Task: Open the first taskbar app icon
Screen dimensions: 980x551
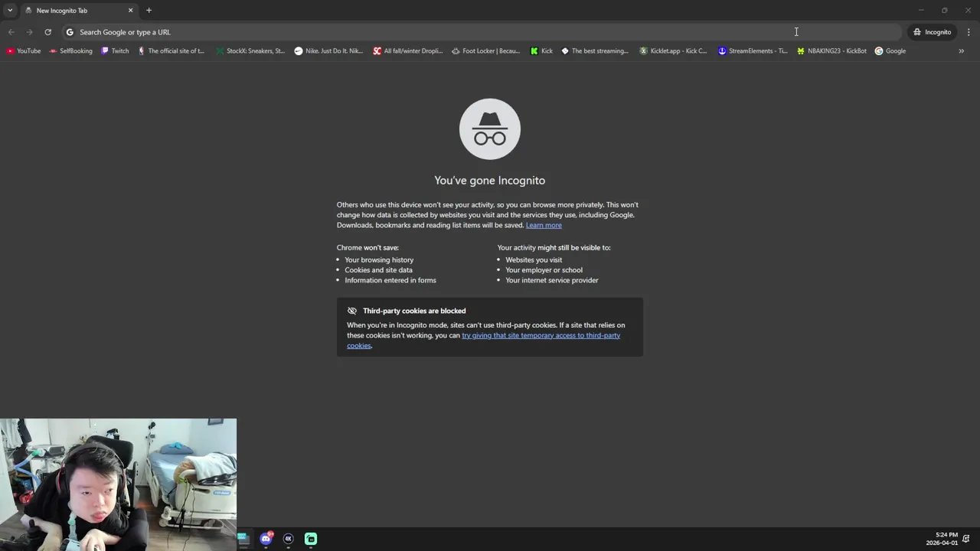Action: [x=243, y=539]
